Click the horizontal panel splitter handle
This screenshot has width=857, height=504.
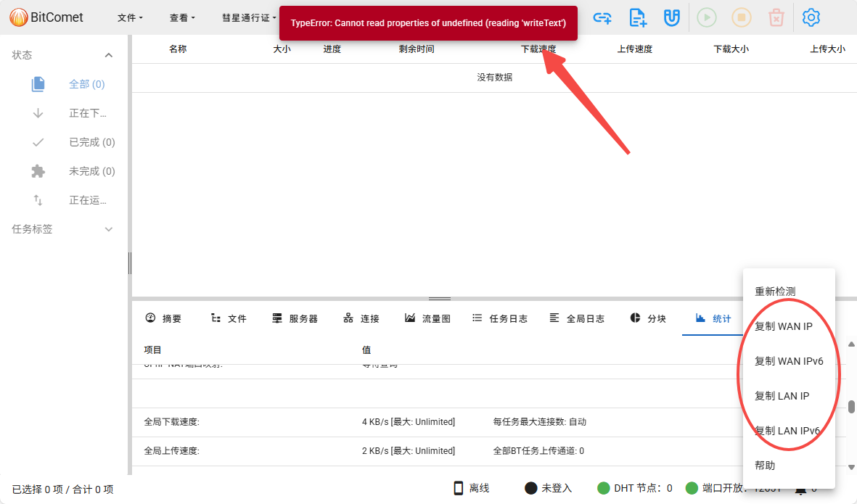(x=440, y=298)
